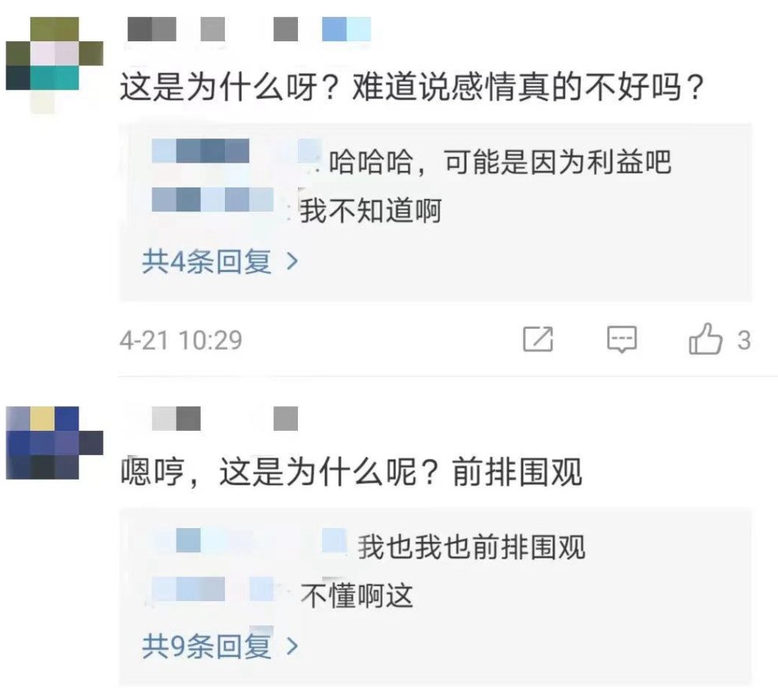This screenshot has height=700, width=778.
Task: Select reply 不懂啊这
Action: 357,595
